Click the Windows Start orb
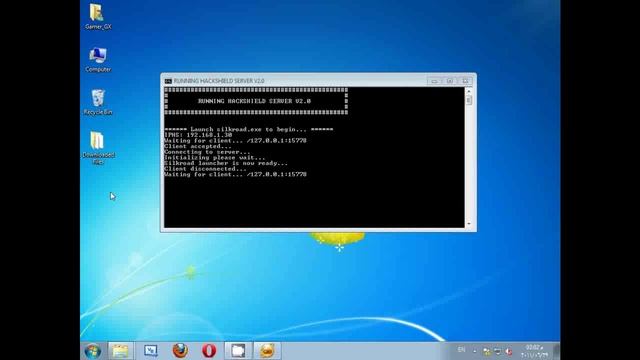This screenshot has height=360, width=640. 93,351
